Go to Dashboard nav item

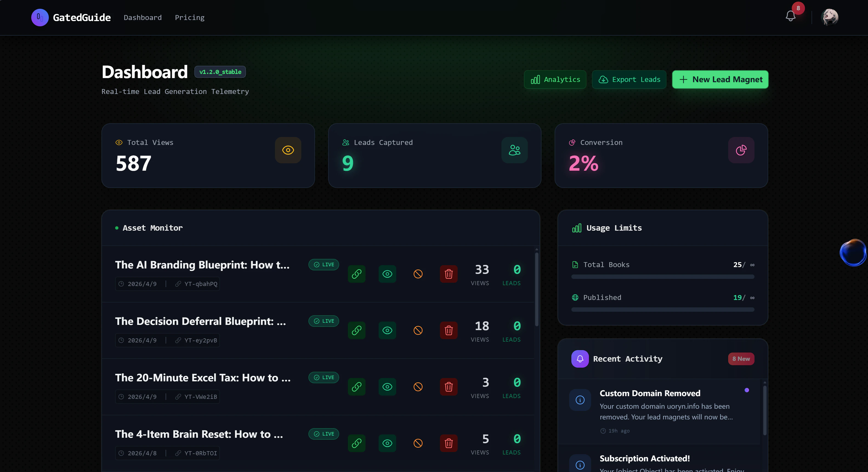click(x=143, y=18)
